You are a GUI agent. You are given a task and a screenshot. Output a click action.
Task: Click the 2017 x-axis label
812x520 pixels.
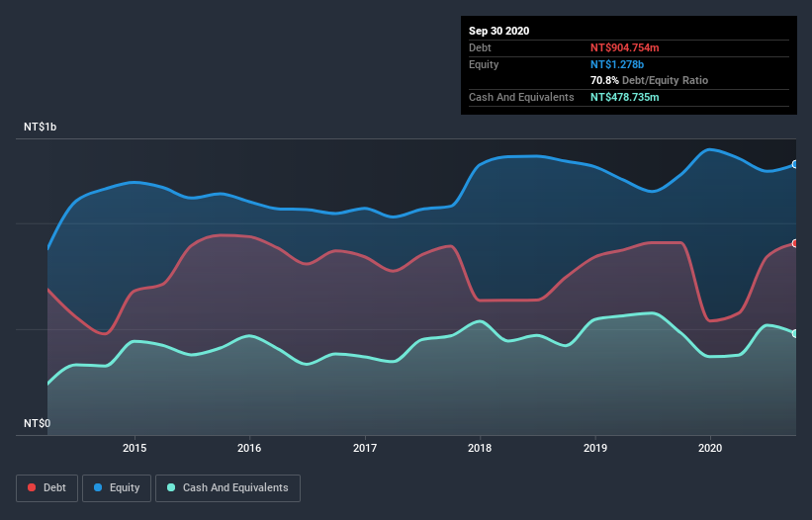(x=365, y=448)
